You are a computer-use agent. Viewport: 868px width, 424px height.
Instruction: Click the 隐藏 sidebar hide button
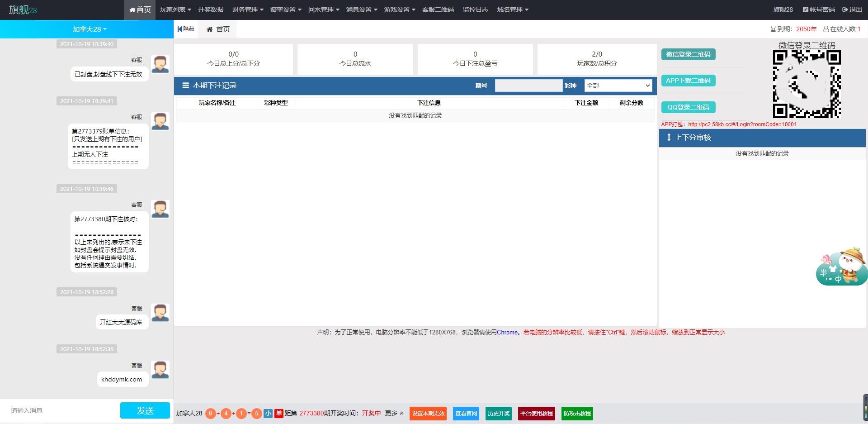coord(186,29)
